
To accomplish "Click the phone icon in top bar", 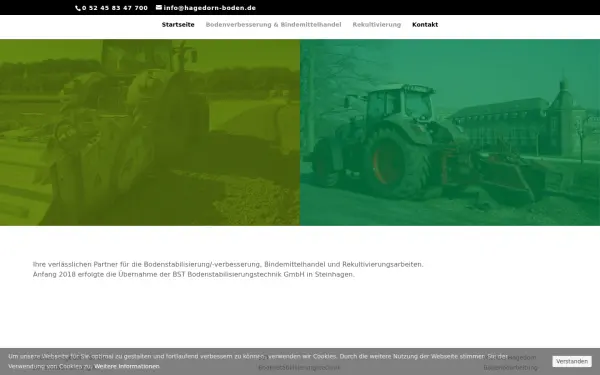I will click(x=78, y=8).
